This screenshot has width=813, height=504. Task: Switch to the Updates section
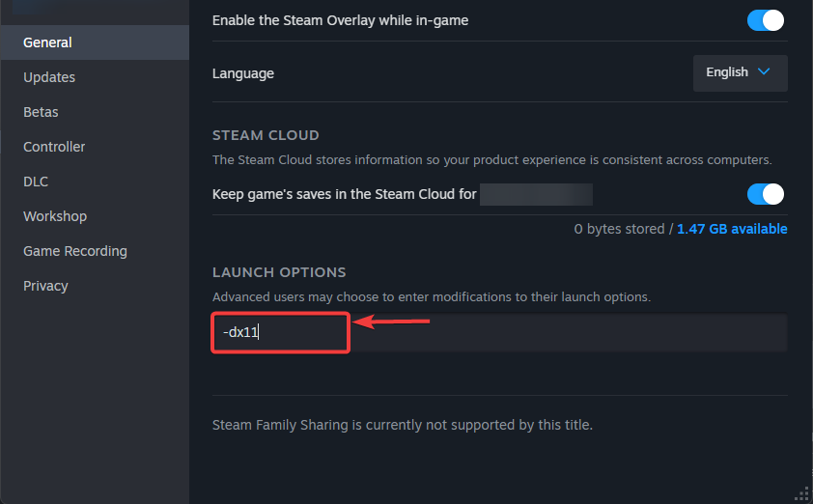tap(49, 77)
